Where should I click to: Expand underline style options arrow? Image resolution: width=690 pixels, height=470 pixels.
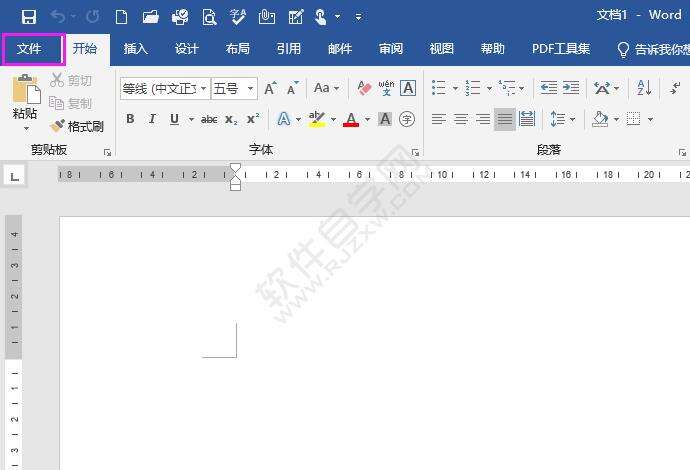tap(191, 119)
